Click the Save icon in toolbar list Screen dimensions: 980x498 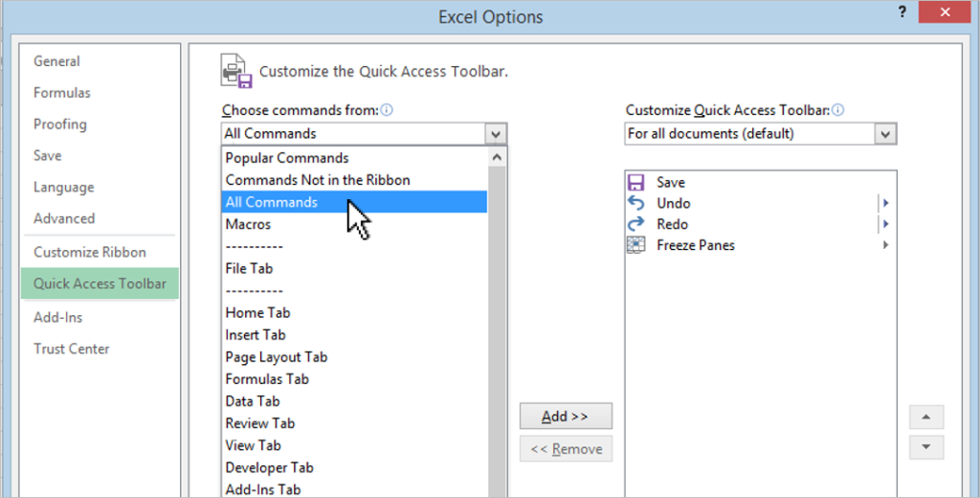point(635,182)
